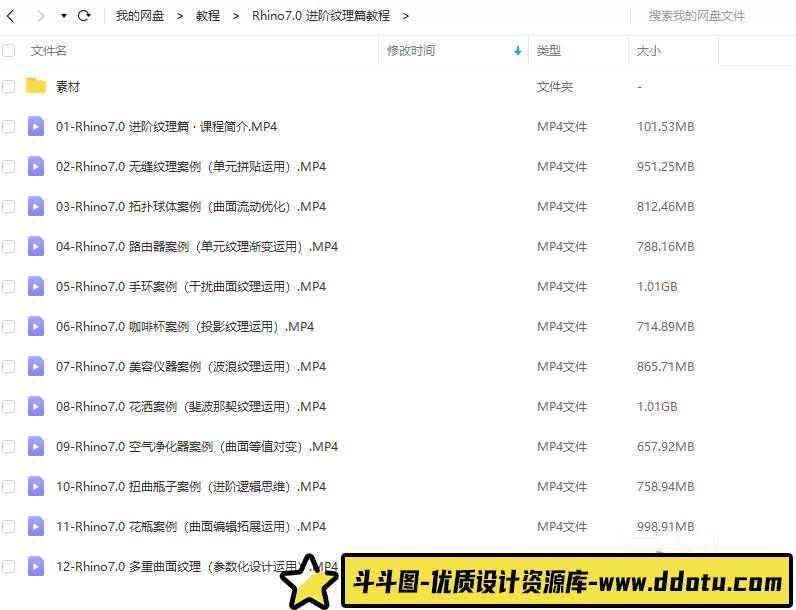The image size is (796, 610).
Task: Select the checkbox for 12 多重曲面纹理
Action: coord(9,566)
